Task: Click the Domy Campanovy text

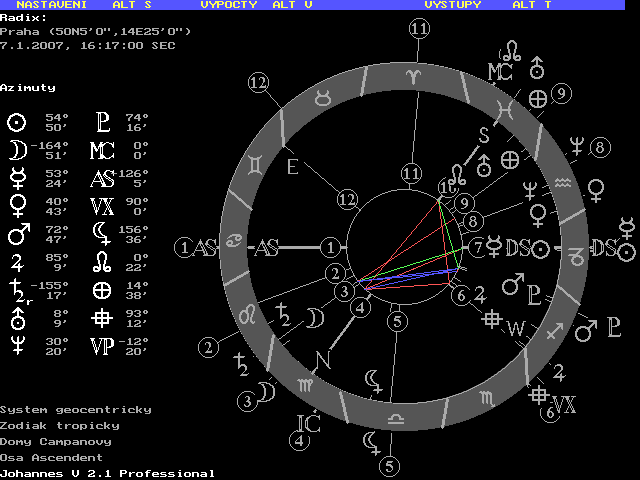Action: coord(56,441)
